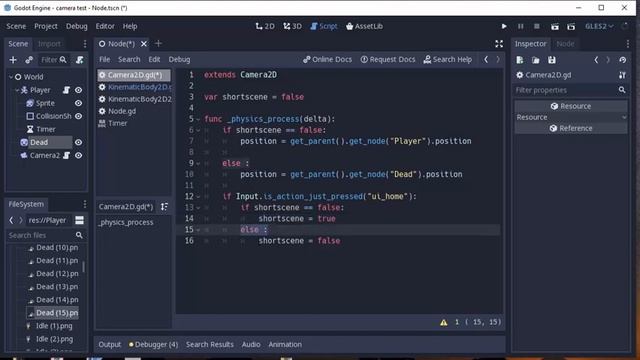This screenshot has width=640, height=360.
Task: Go to next edited script position
Action: 498,59
